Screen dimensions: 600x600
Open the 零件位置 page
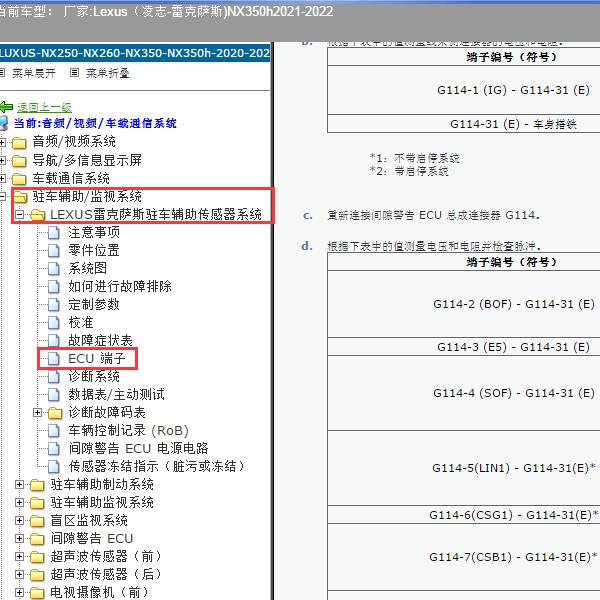[x=94, y=250]
